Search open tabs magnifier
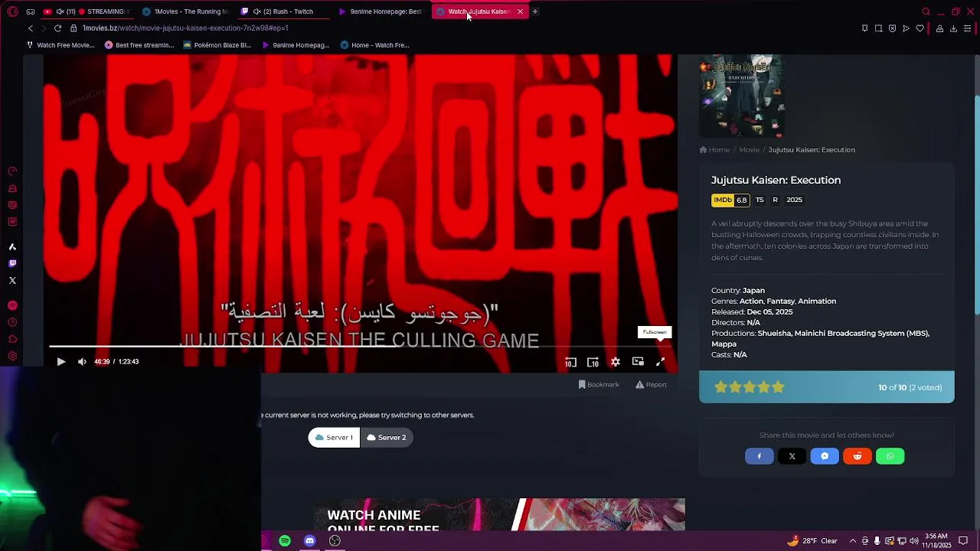The width and height of the screenshot is (980, 551). [926, 11]
